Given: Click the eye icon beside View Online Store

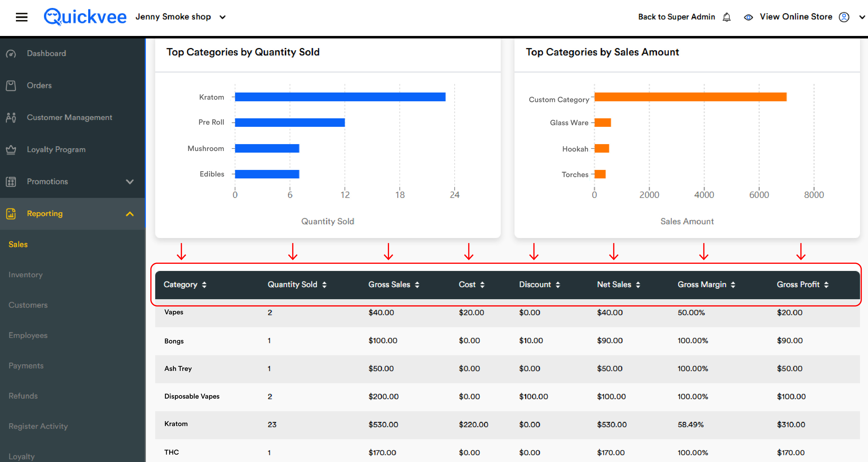Looking at the screenshot, I should pos(748,17).
